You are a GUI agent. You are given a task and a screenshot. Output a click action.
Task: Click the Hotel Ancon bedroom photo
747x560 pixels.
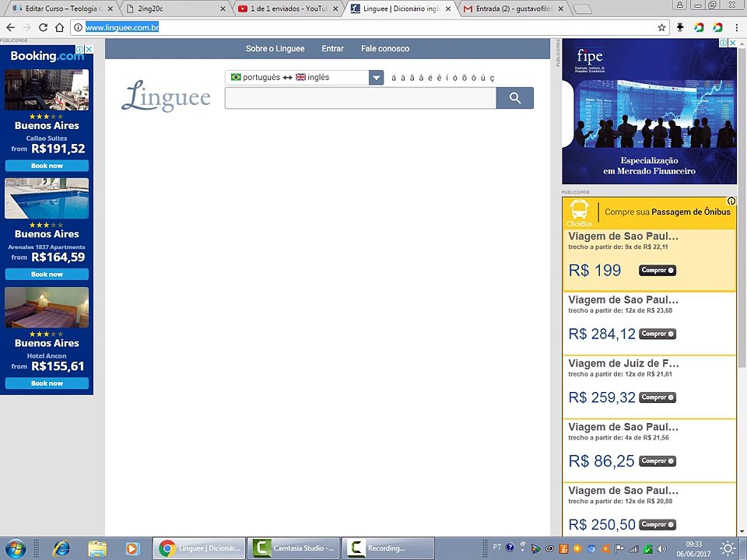[47, 307]
